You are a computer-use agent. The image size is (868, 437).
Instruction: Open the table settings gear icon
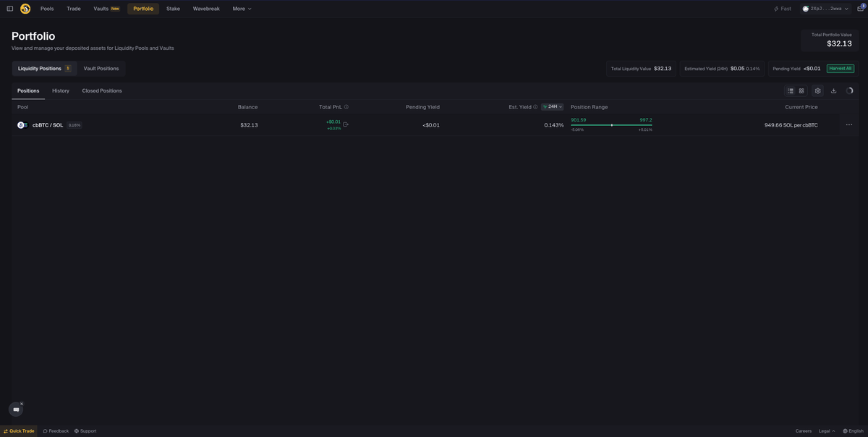[817, 91]
